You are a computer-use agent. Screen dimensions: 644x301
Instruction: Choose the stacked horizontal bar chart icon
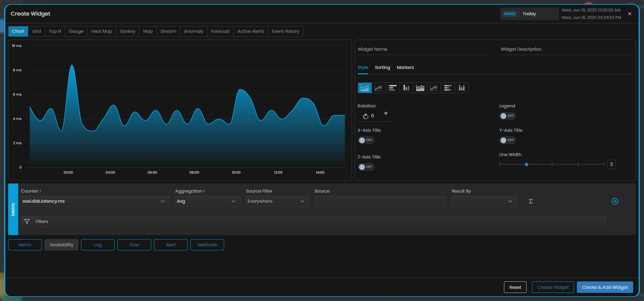pyautogui.click(x=448, y=88)
